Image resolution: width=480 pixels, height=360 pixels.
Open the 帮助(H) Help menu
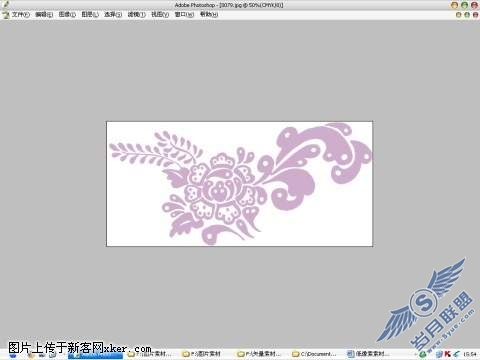(x=209, y=14)
